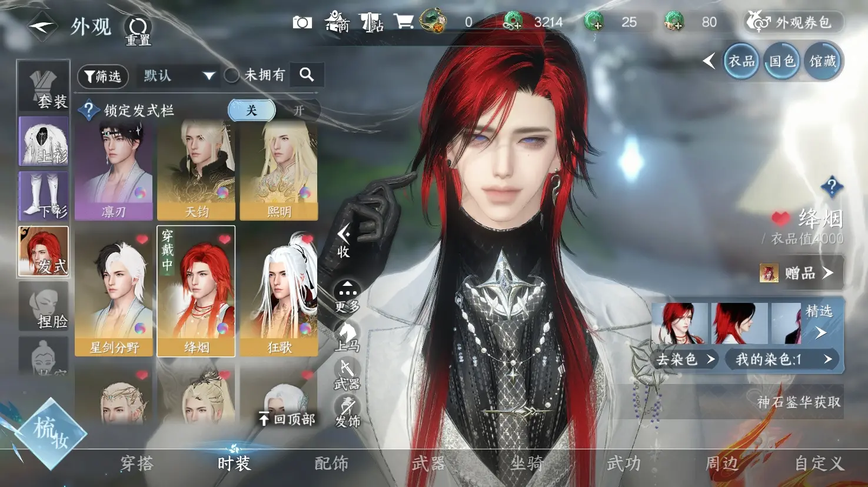
Task: Click the jade ornament currency icon
Action: click(434, 21)
